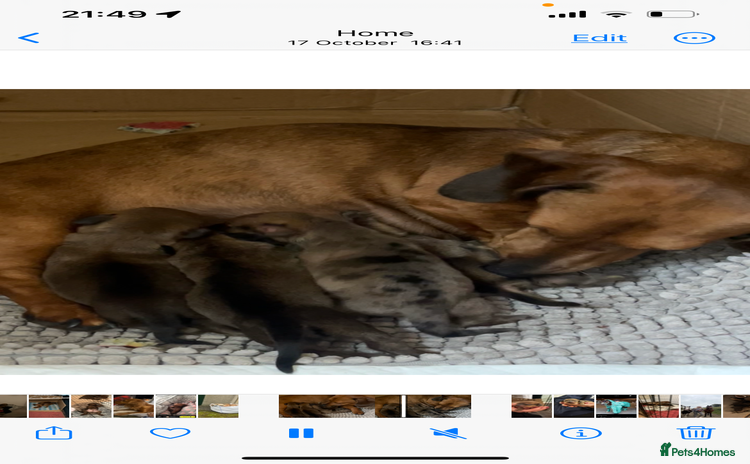Favorite this video with the heart
Screen dimensions: 750x464
[170, 433]
